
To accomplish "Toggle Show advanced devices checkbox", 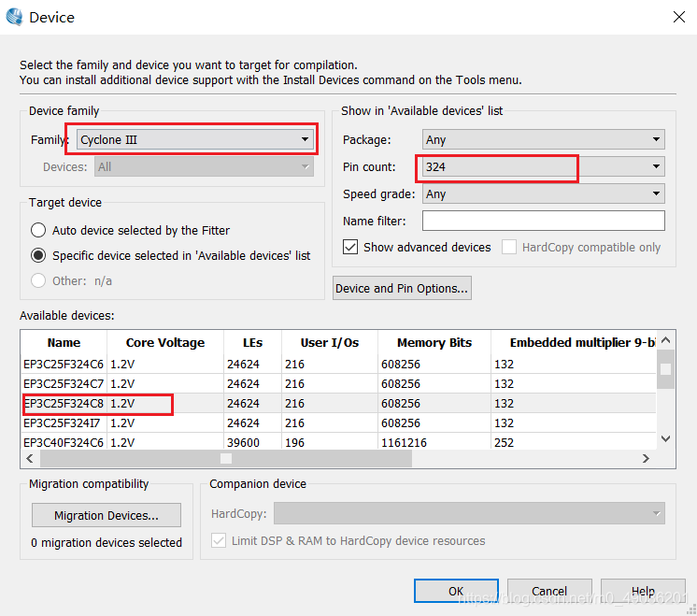I will coord(350,247).
